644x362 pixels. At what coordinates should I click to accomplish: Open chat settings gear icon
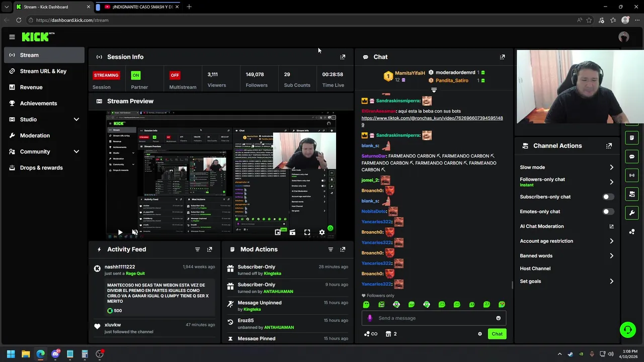479,334
